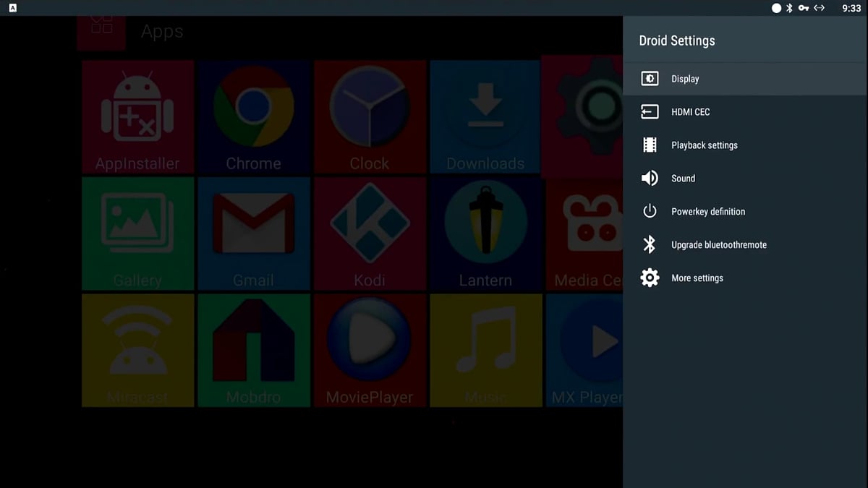Click the white circle status icon
Viewport: 868px width, 488px height.
coord(777,8)
